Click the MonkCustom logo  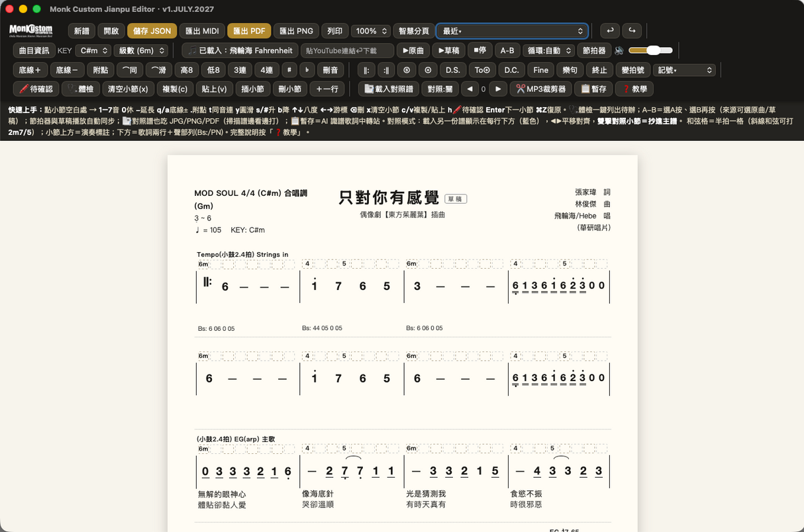30,31
